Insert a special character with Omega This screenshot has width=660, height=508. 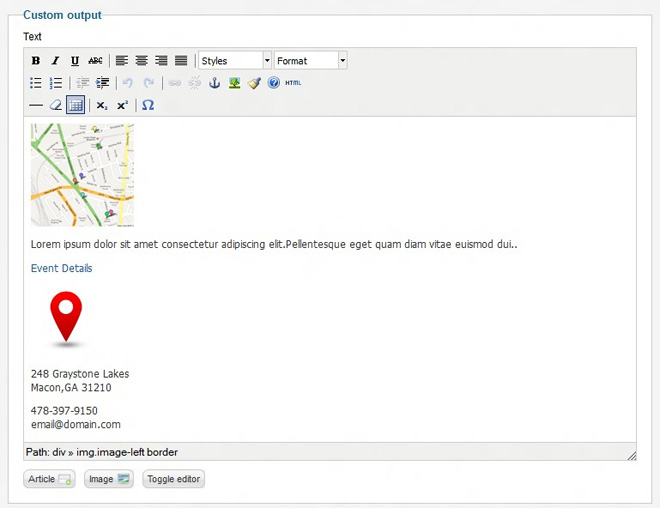[x=148, y=105]
